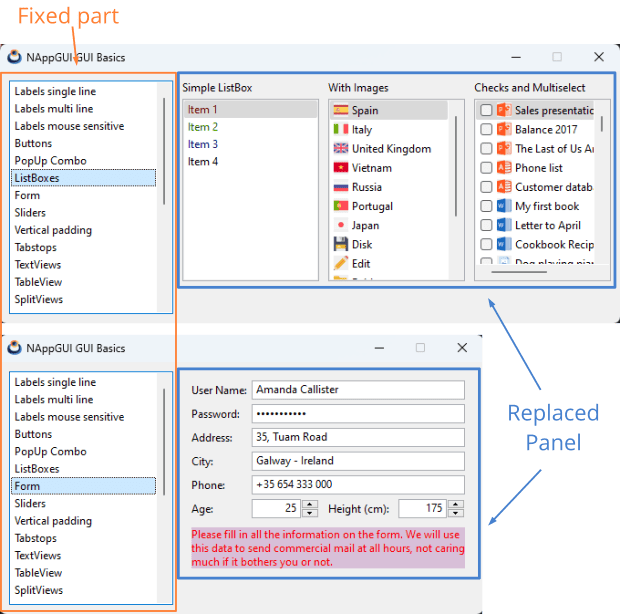The height and width of the screenshot is (614, 620).
Task: Click the Italy flag icon
Action: (340, 129)
